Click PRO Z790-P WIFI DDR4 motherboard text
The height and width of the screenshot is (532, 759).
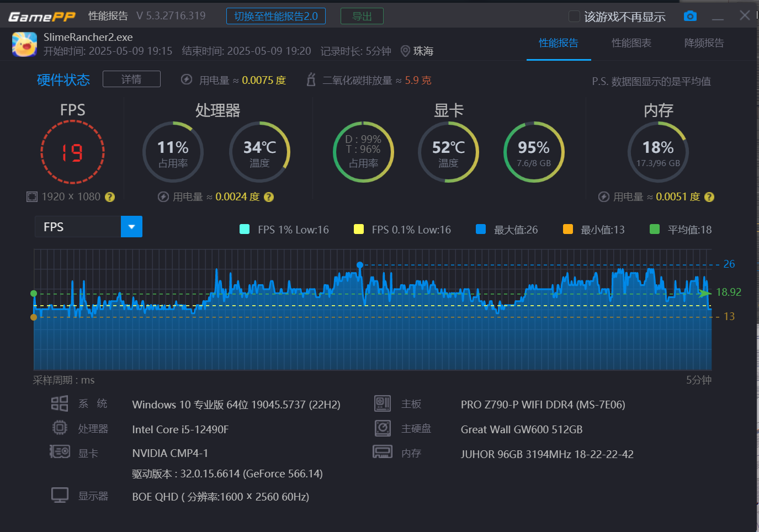[x=543, y=405]
